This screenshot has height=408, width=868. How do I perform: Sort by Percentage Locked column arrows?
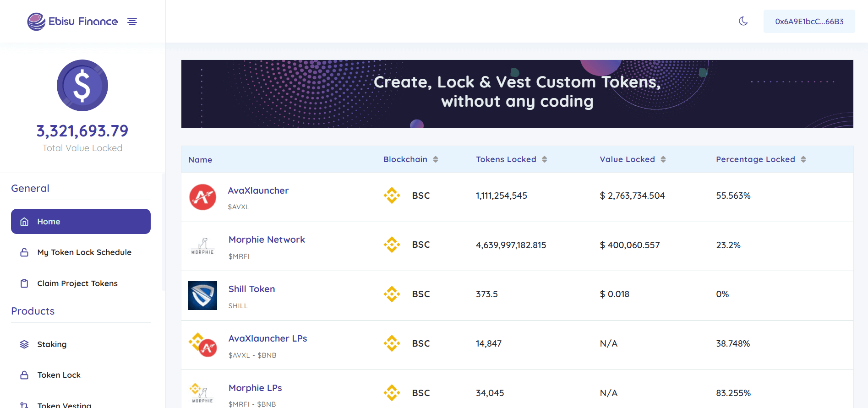pyautogui.click(x=803, y=159)
